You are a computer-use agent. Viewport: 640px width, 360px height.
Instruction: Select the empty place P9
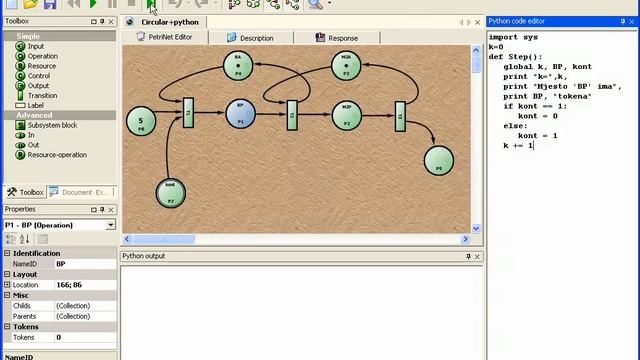pos(439,161)
